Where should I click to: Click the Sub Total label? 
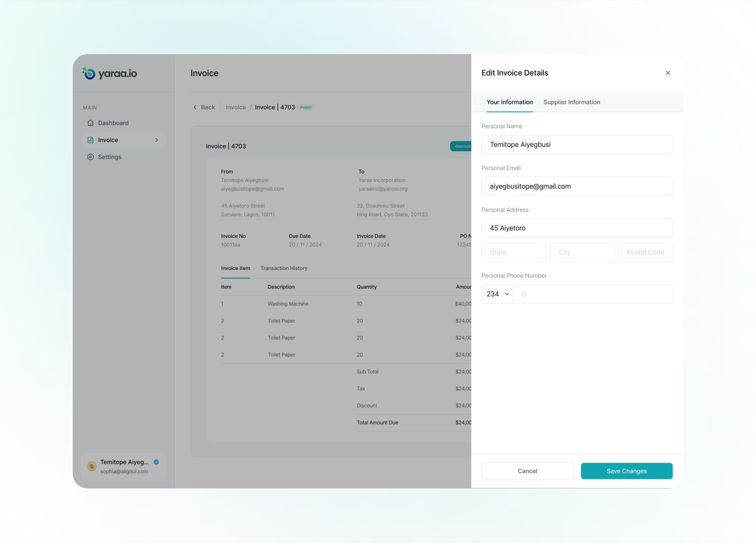367,371
